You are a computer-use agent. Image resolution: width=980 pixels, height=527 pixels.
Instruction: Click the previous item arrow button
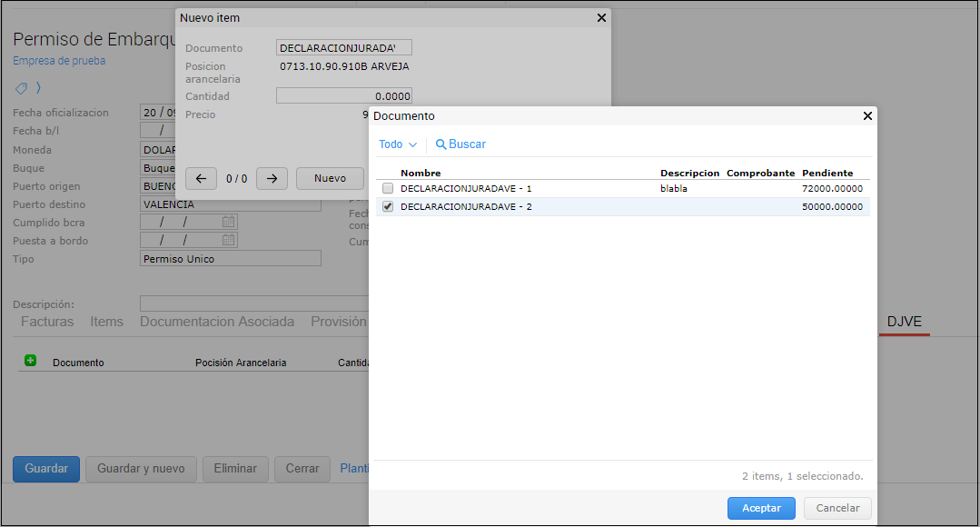coord(201,178)
